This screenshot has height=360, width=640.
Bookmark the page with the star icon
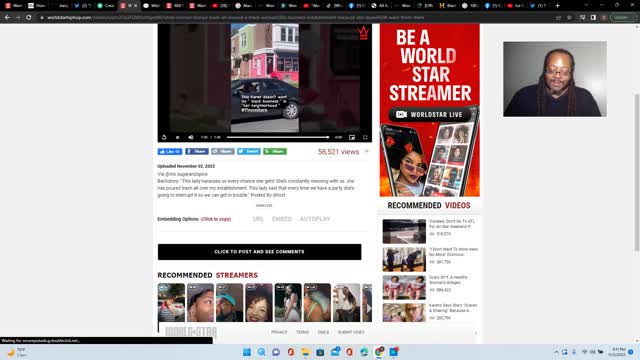tap(569, 18)
